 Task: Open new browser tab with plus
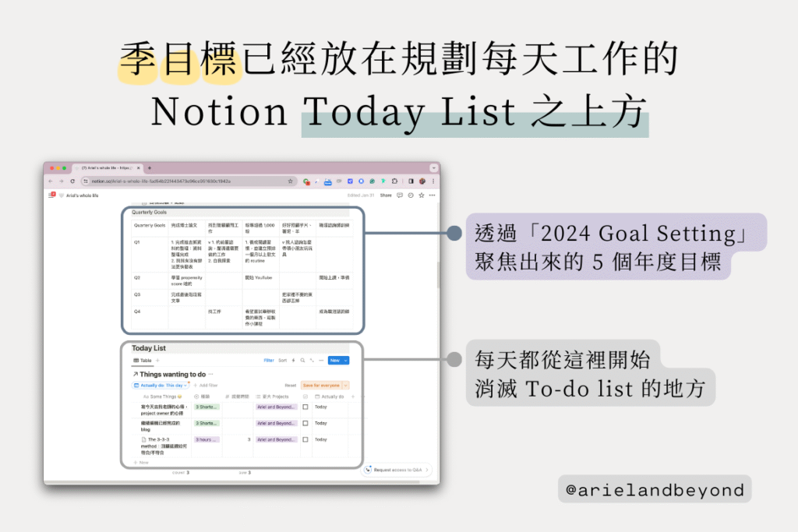150,167
